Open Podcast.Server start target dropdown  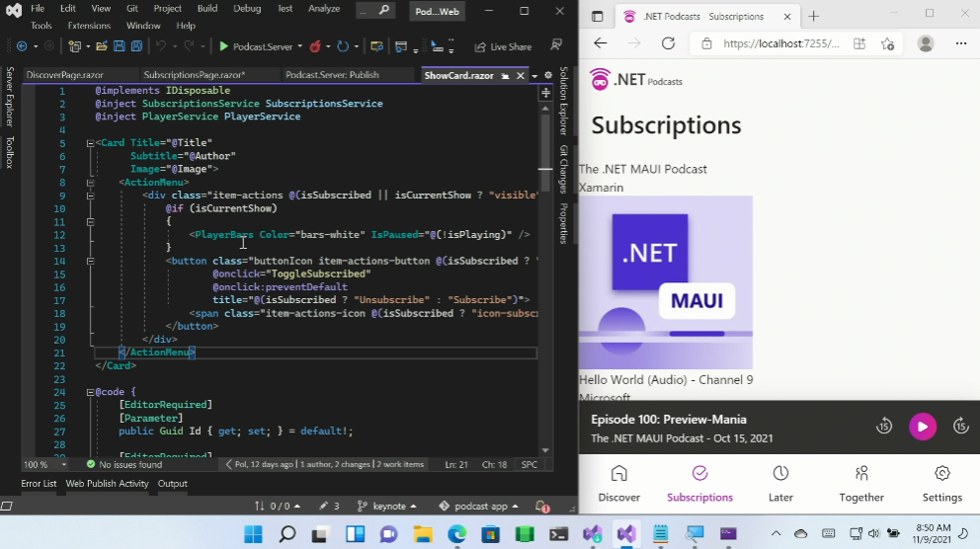pyautogui.click(x=300, y=46)
